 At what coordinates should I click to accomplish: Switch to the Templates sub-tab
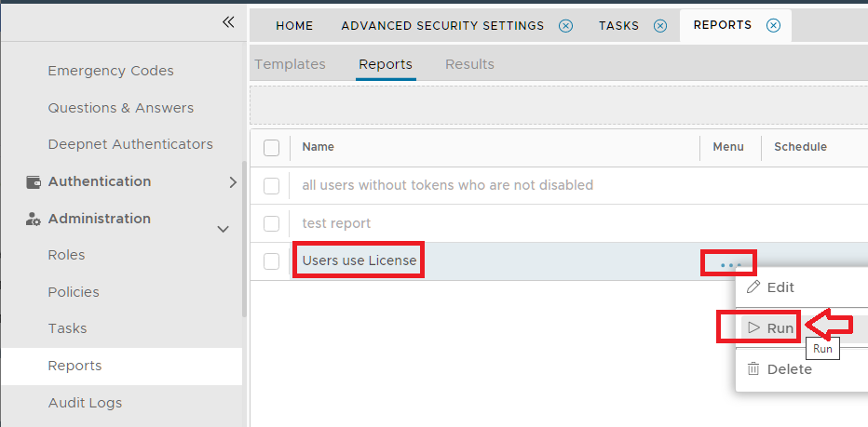tap(290, 64)
